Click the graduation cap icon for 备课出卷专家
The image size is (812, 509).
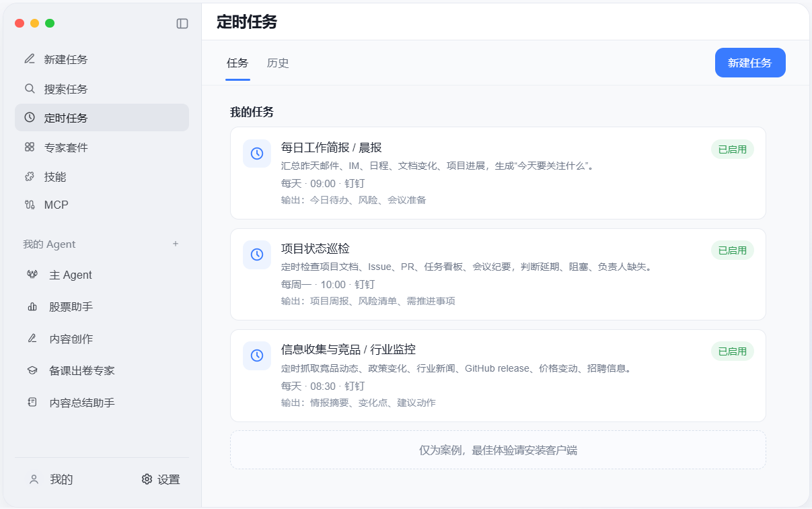click(32, 370)
